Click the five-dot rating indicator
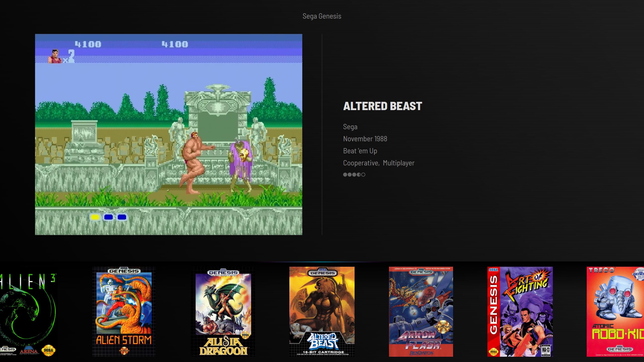The width and height of the screenshot is (644, 362). coord(354,175)
